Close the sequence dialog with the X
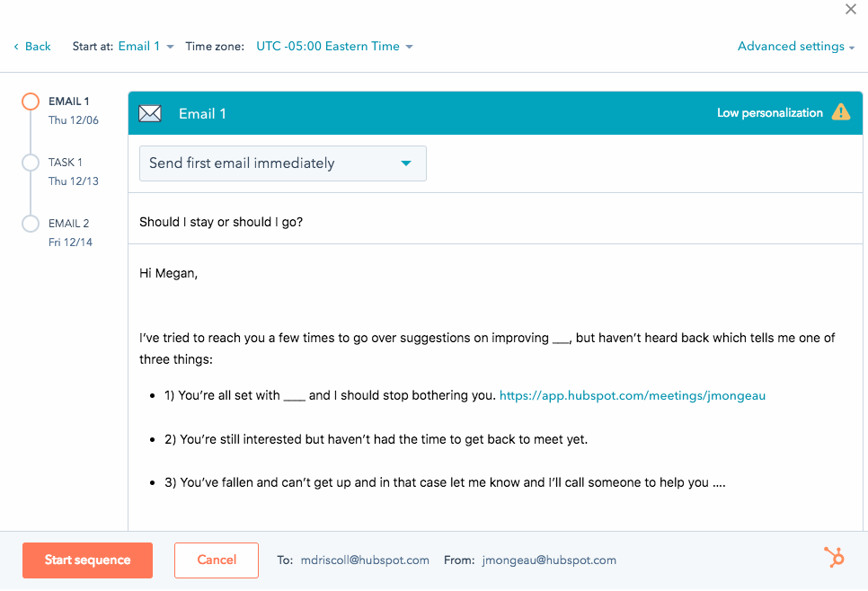 [850, 10]
